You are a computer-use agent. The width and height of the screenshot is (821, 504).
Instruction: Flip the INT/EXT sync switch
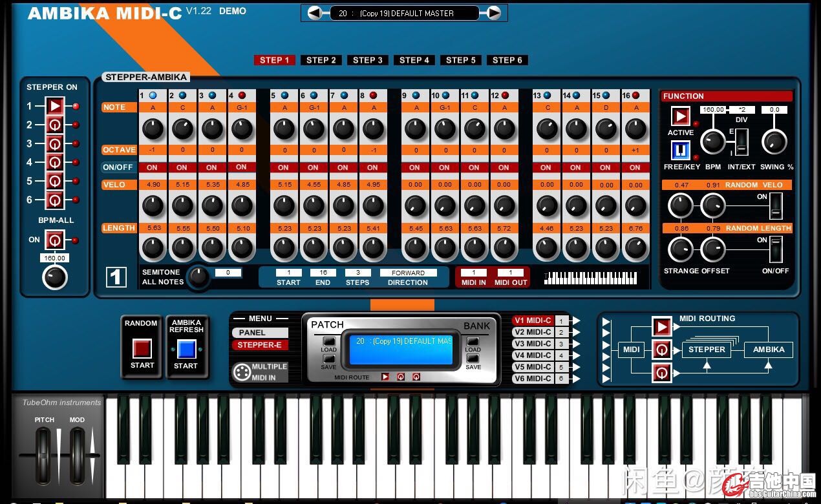pos(742,142)
